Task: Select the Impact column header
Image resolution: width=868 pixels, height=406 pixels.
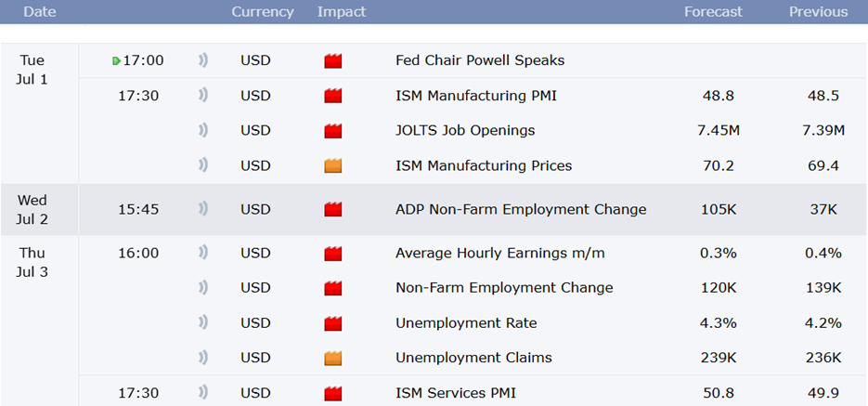Action: click(342, 12)
